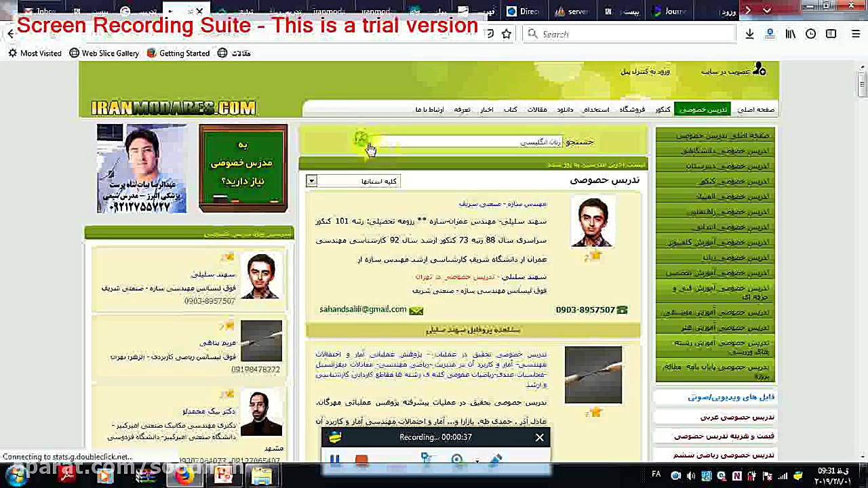Screen dimensions: 868x488
Task: Bookmark this page with the star icon
Action: tap(506, 34)
